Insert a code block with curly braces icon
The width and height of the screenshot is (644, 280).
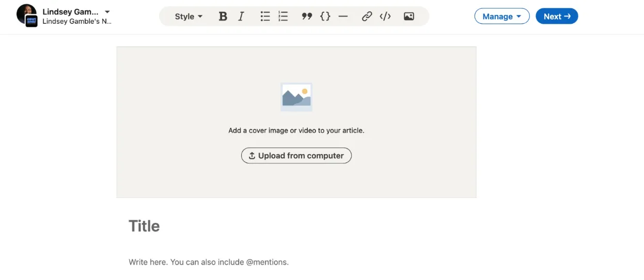(x=325, y=17)
